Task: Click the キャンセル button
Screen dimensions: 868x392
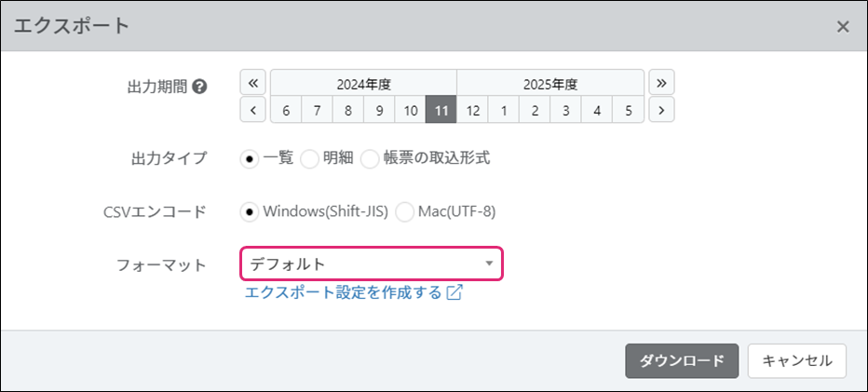Action: click(796, 361)
